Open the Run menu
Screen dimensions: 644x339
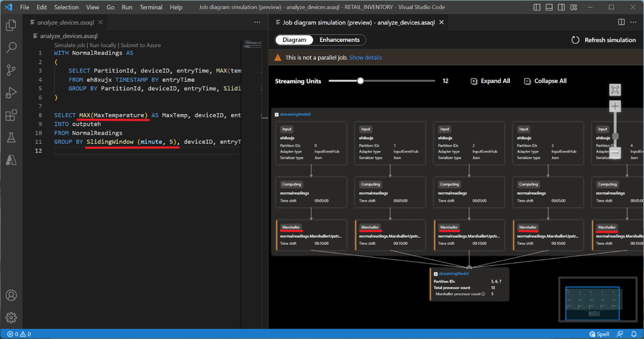(x=127, y=7)
